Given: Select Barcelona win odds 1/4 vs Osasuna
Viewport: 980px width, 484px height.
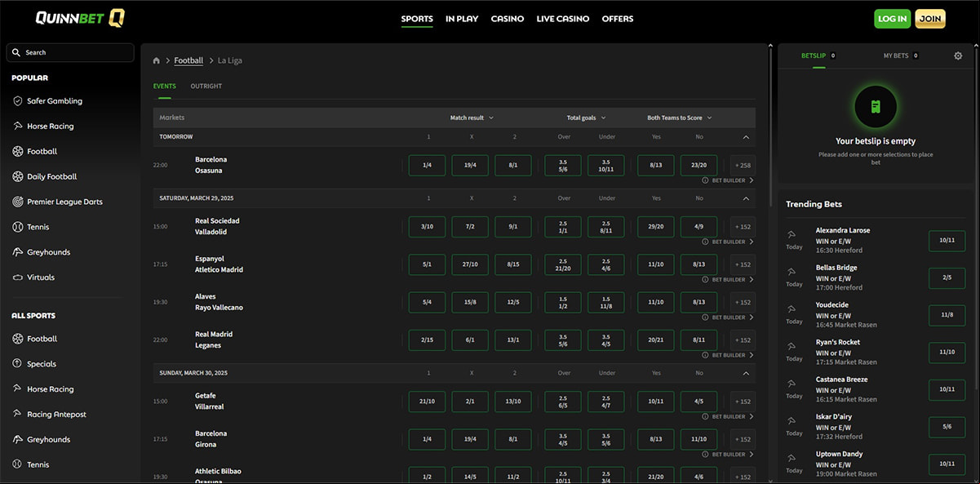Looking at the screenshot, I should (427, 166).
